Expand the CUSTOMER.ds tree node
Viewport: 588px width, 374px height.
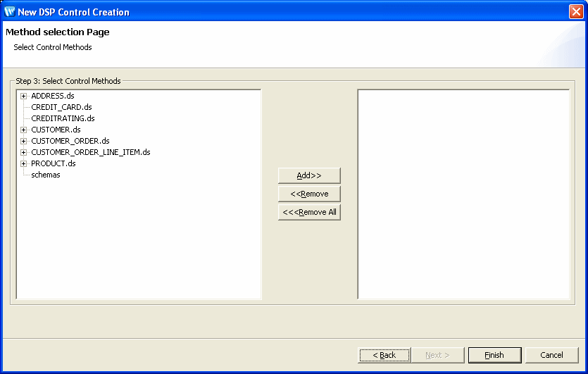pyautogui.click(x=24, y=130)
